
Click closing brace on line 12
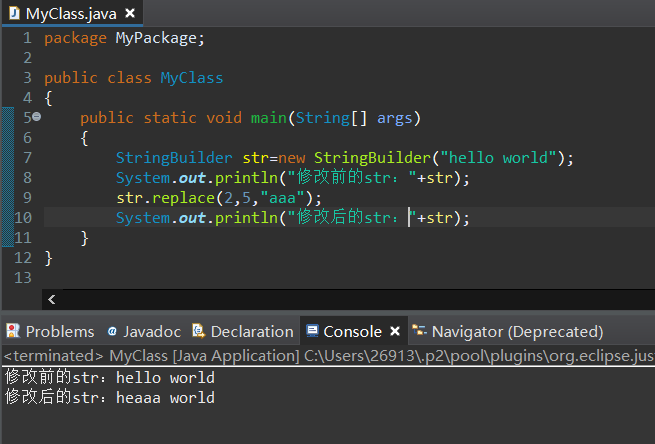pyautogui.click(x=48, y=258)
